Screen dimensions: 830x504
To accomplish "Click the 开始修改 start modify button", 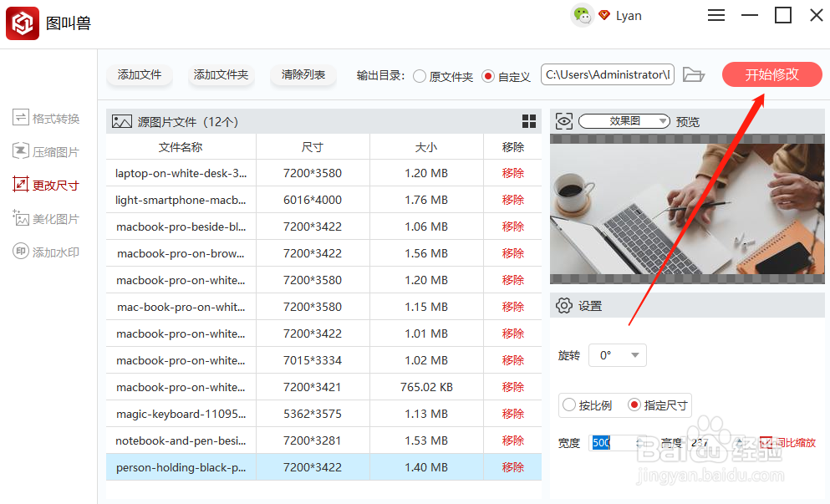I will click(x=771, y=74).
